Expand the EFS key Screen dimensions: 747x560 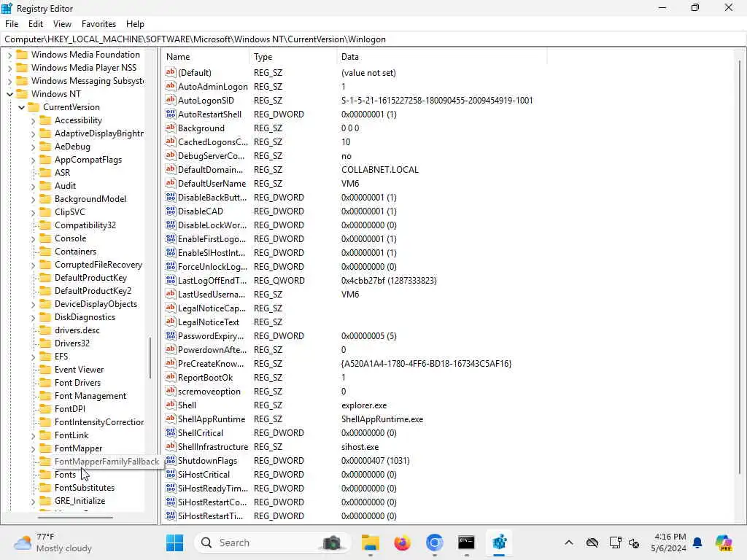click(x=33, y=357)
